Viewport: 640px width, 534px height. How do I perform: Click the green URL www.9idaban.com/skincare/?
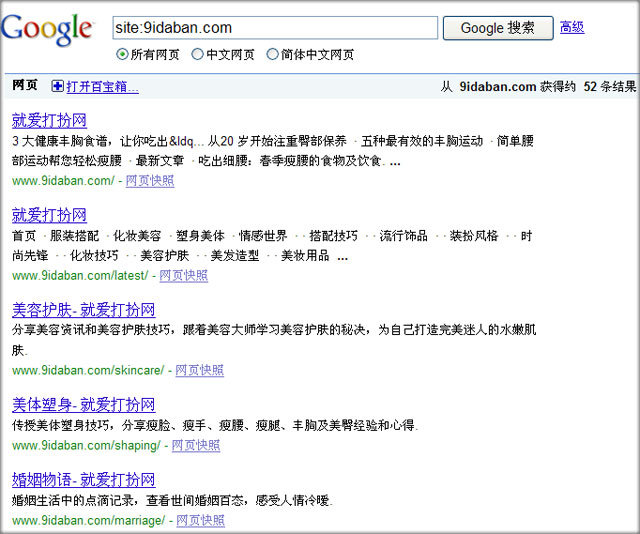coord(88,370)
